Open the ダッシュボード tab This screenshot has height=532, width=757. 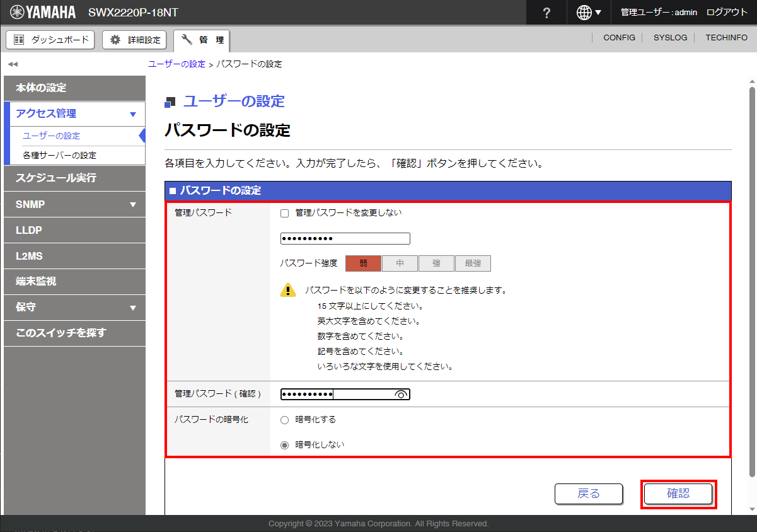(x=50, y=40)
